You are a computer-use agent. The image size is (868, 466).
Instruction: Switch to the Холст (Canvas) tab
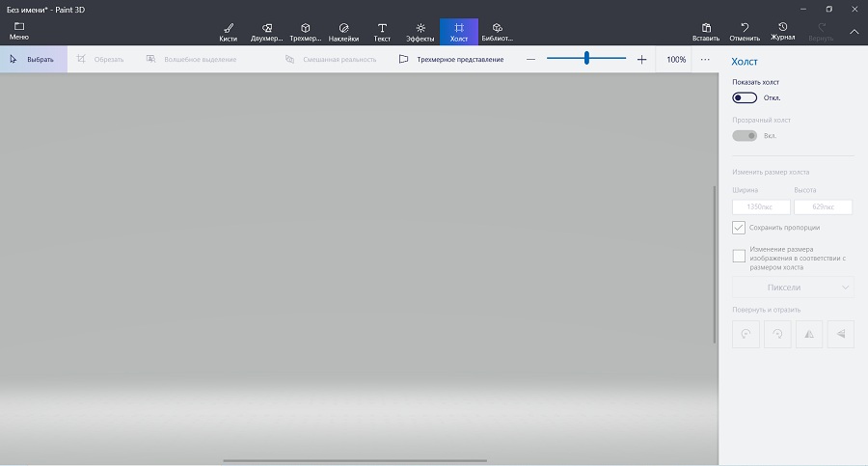pos(459,32)
